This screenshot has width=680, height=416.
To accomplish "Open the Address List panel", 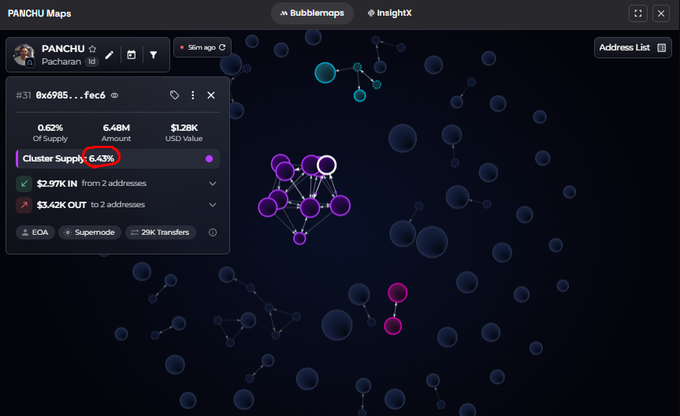I will pos(632,48).
